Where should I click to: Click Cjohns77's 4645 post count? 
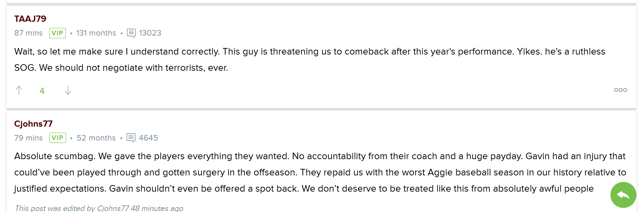[148, 138]
